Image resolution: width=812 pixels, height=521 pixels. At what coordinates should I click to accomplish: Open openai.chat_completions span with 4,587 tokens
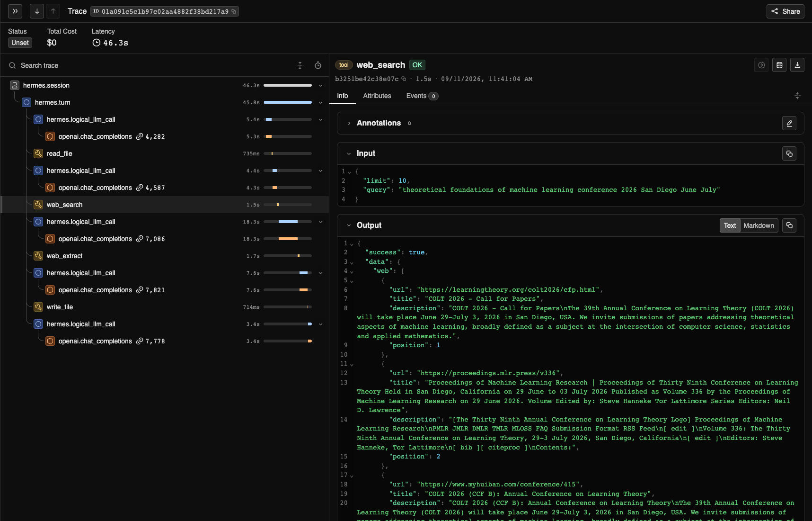(x=165, y=188)
